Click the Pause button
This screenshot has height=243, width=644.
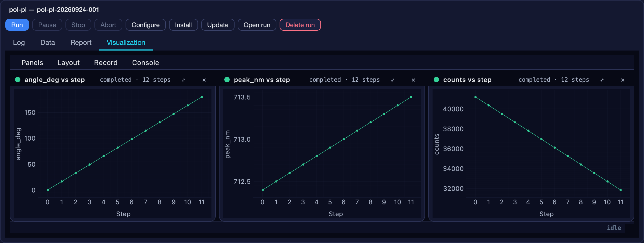47,25
